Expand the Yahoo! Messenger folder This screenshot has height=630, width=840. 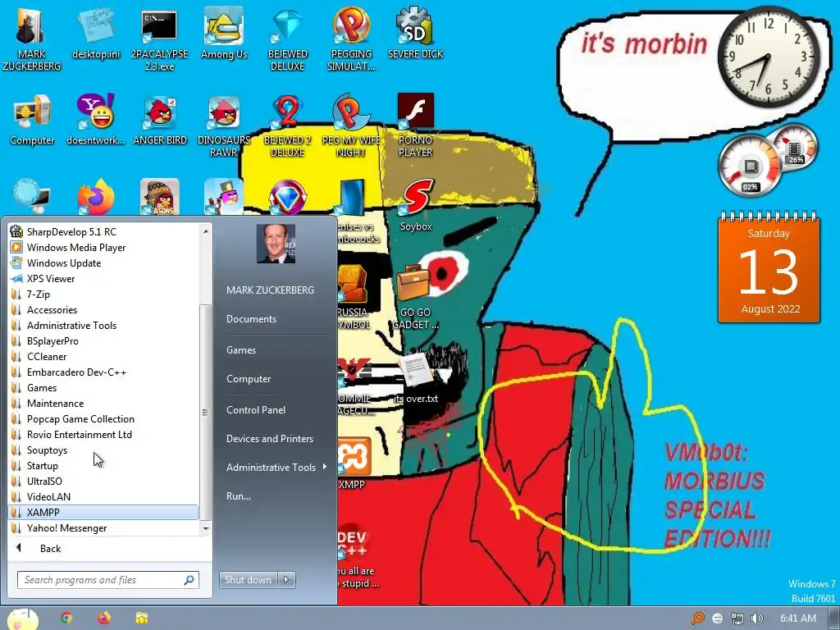coord(103,528)
